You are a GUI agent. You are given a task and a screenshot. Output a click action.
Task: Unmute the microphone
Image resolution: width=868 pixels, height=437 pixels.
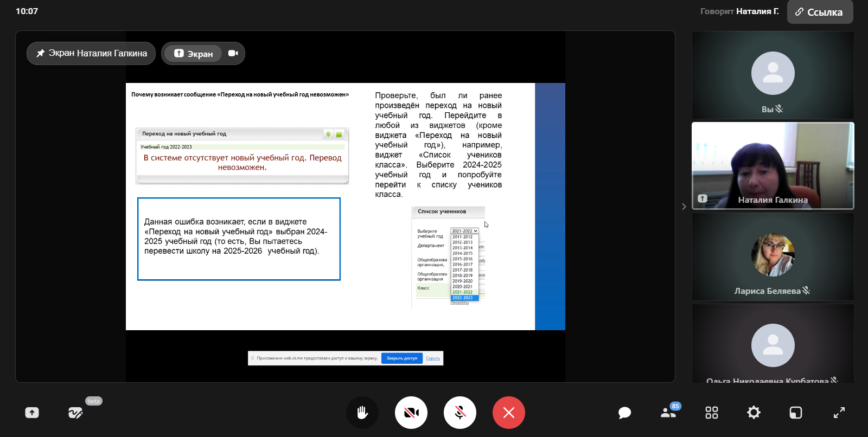point(460,413)
